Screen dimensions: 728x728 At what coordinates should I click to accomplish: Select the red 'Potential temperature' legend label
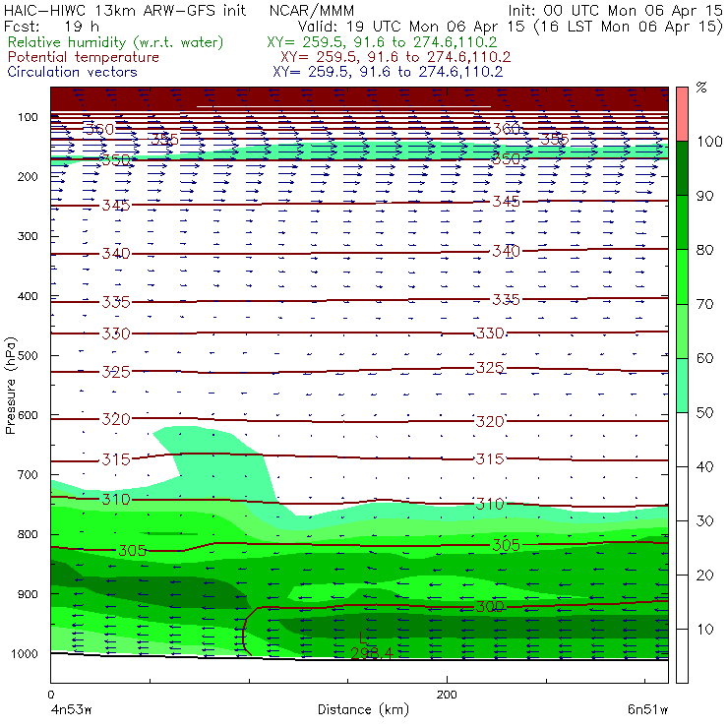click(83, 57)
